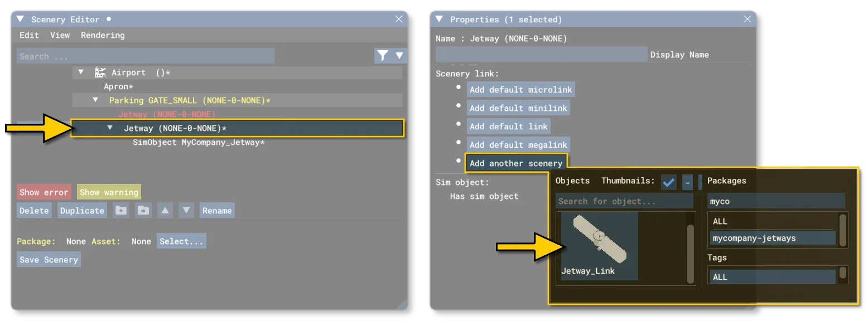
Task: Select ALL in the Packages list
Action: point(773,221)
